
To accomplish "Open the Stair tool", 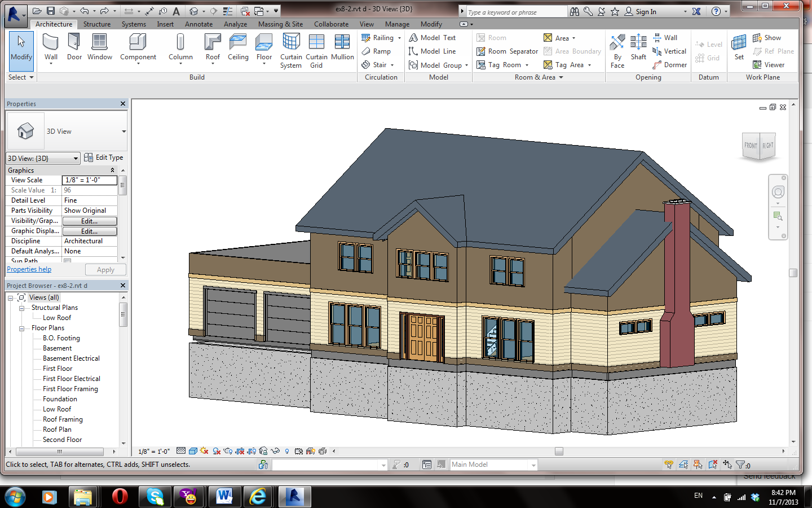I will point(378,65).
